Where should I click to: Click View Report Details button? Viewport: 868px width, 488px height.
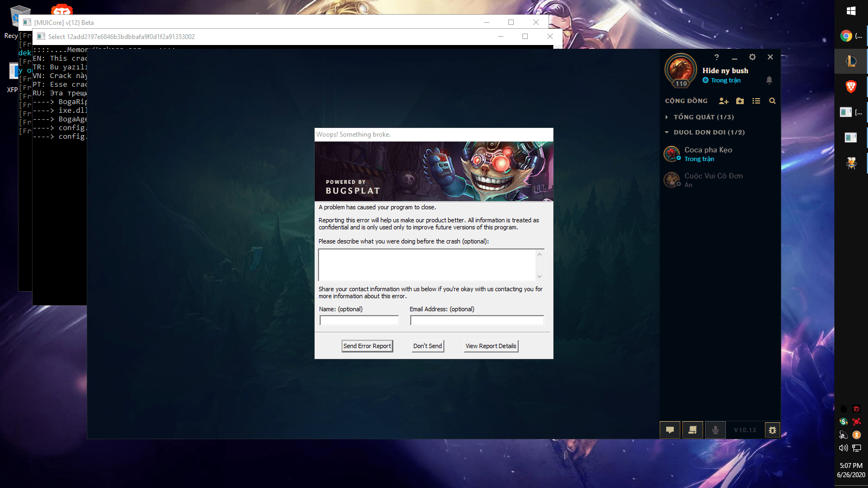click(491, 346)
